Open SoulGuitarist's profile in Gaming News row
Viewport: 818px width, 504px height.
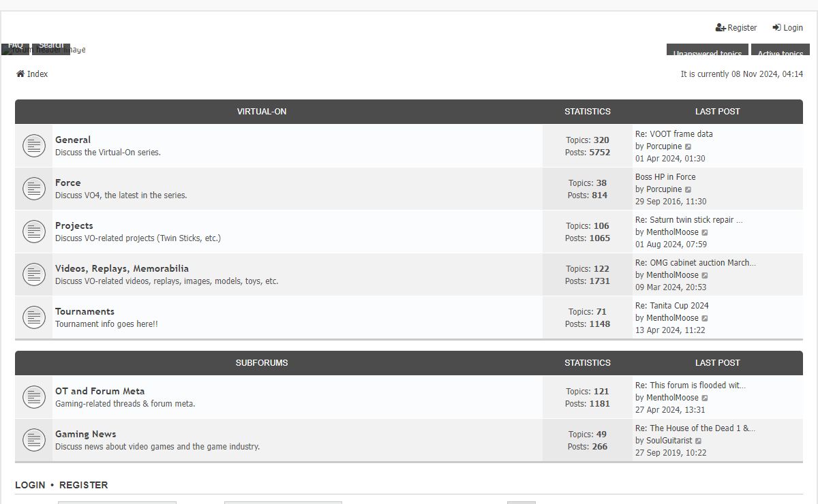tap(669, 441)
